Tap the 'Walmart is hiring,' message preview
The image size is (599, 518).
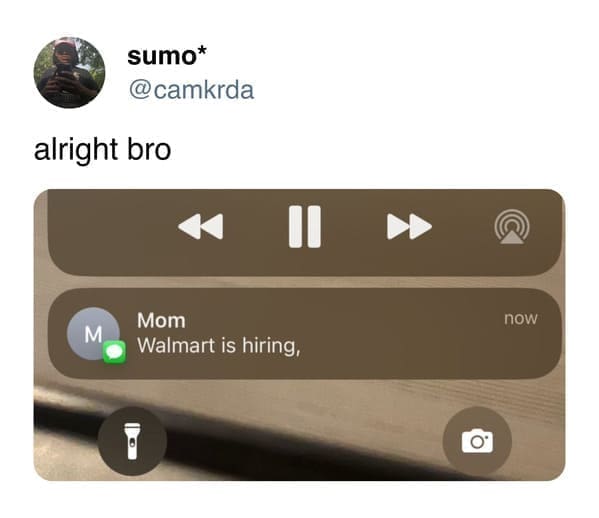tap(219, 346)
